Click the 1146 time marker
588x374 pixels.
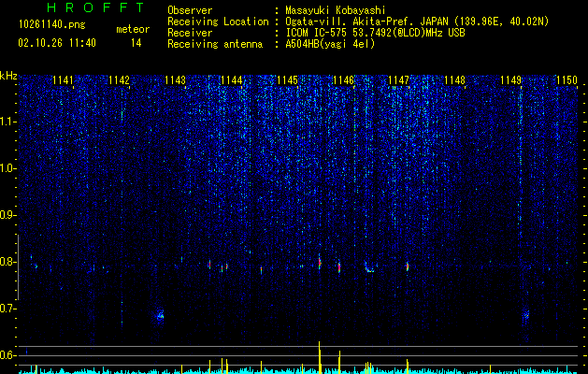(x=343, y=80)
